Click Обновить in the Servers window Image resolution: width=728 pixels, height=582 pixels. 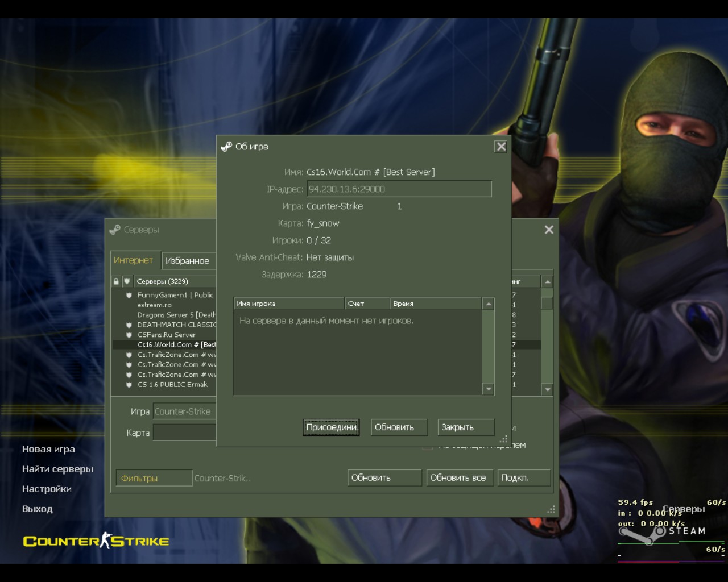click(384, 478)
